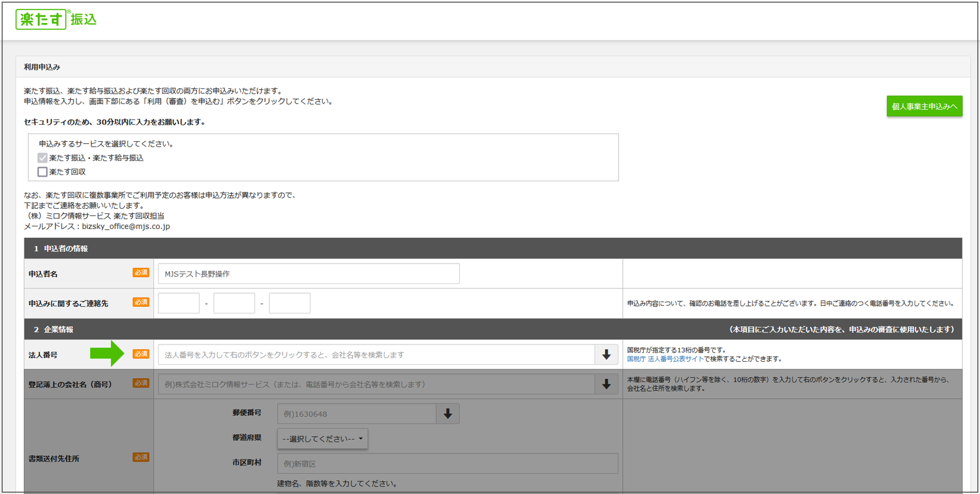Open the 都道府県 dropdown

[322, 439]
